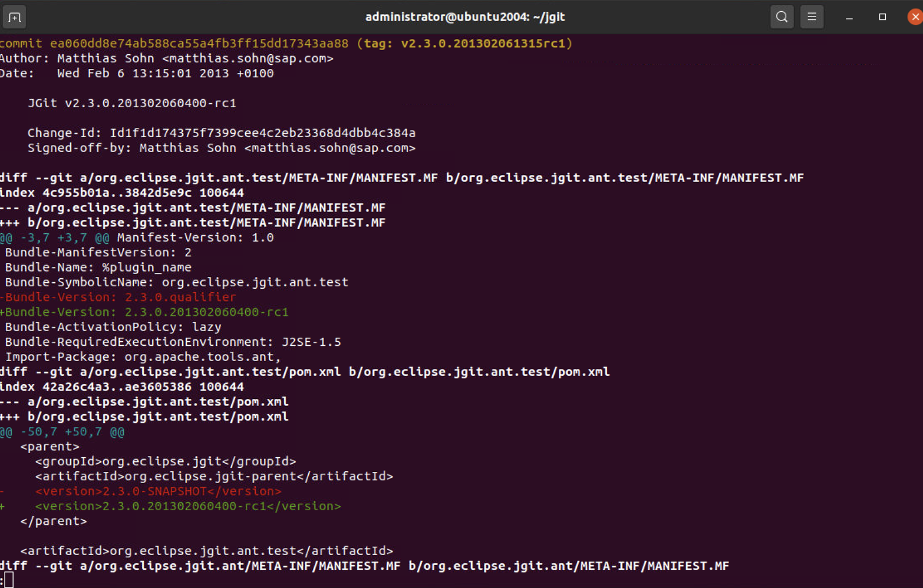The height and width of the screenshot is (588, 923).
Task: Open the hamburger menu
Action: tap(812, 17)
